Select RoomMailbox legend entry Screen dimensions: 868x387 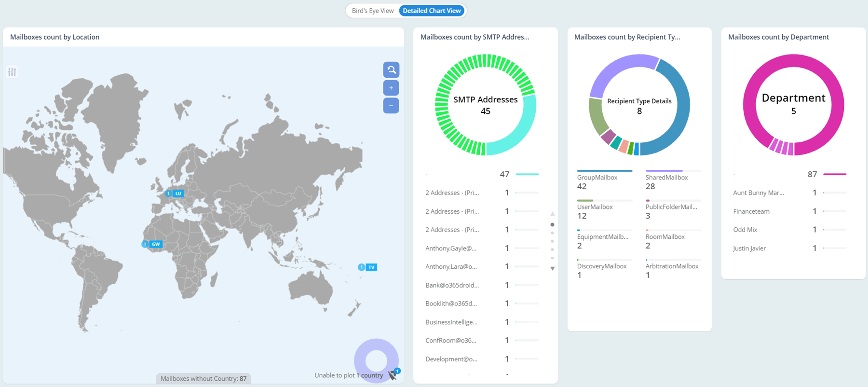[673, 240]
